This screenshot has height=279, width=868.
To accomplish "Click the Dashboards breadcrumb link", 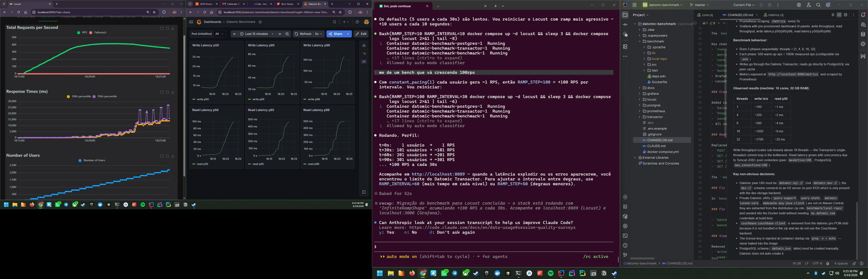I will [213, 22].
